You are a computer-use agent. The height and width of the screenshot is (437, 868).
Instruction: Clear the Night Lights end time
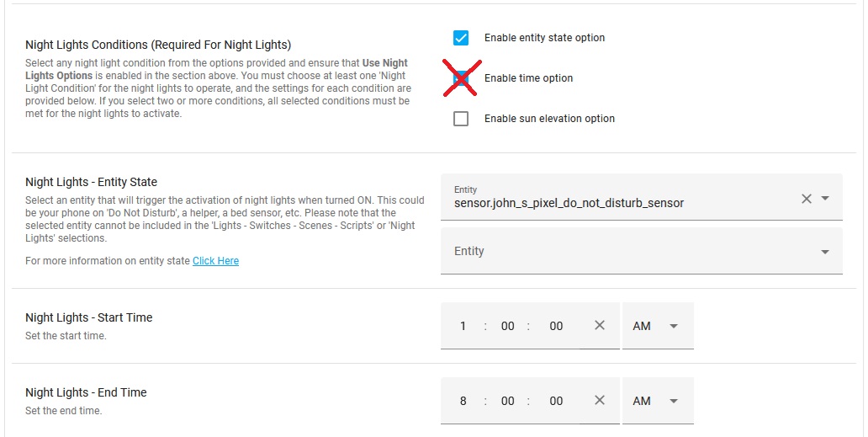600,401
